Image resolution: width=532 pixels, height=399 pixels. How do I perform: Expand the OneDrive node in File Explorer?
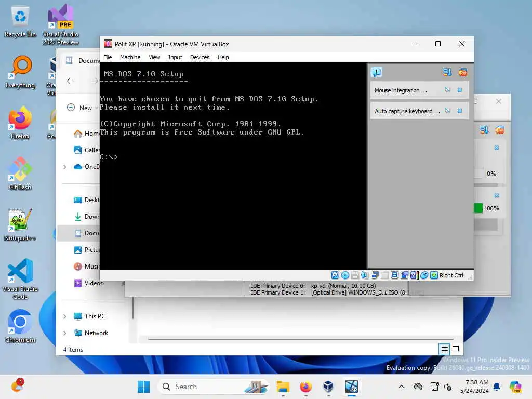(65, 167)
